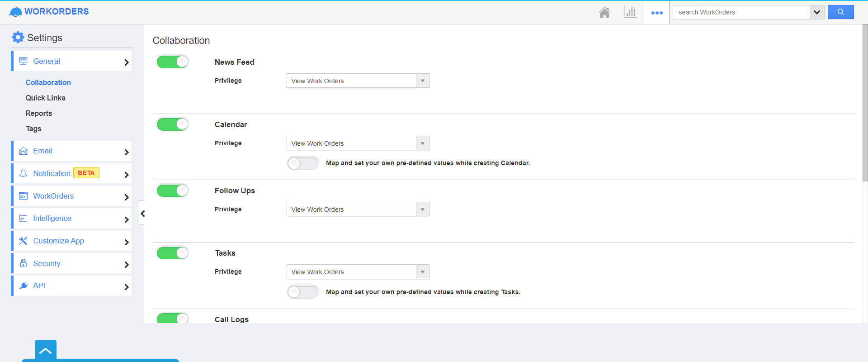The height and width of the screenshot is (362, 868).
Task: Open Quick Links settings page
Action: pyautogui.click(x=45, y=98)
